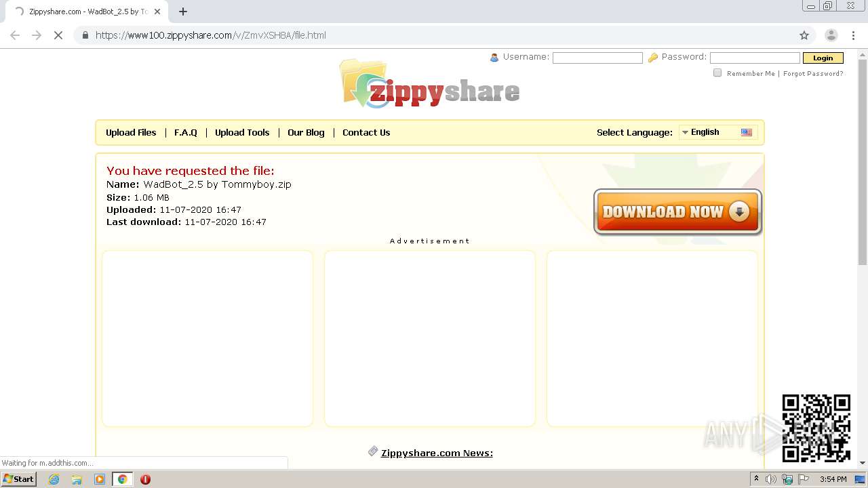Open the Contact Us menu item
The width and height of the screenshot is (868, 488).
point(366,133)
